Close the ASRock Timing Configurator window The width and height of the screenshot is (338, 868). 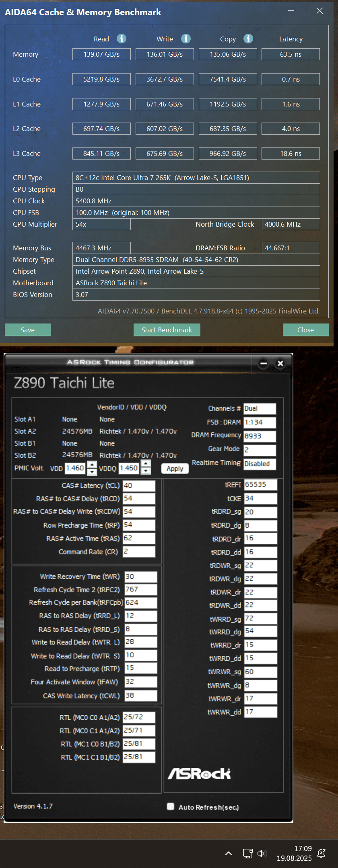(280, 364)
